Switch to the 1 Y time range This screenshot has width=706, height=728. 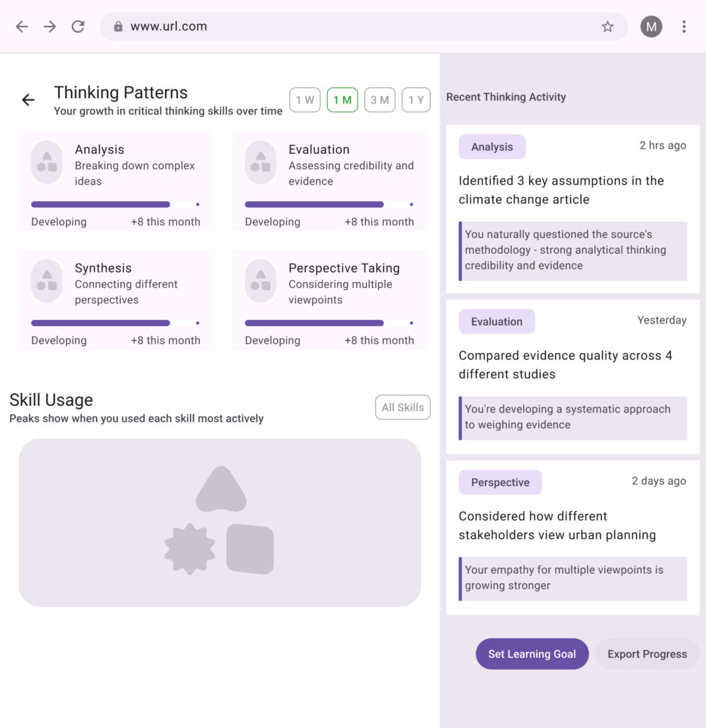click(416, 100)
